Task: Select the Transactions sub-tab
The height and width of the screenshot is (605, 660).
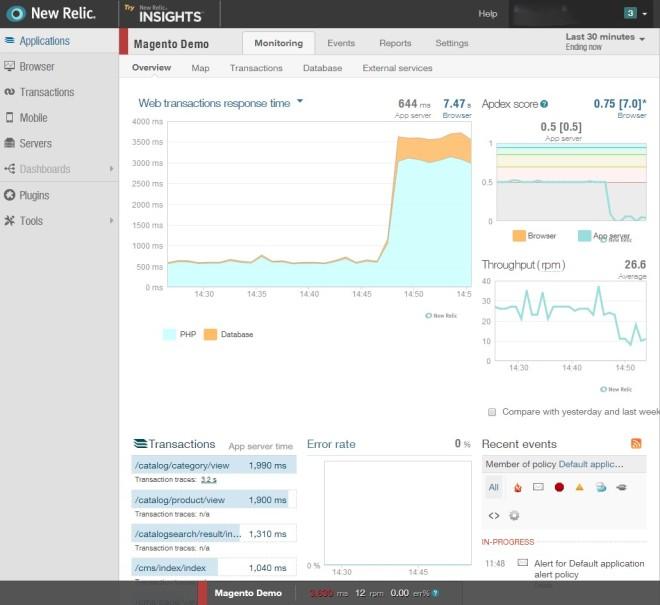Action: 256,68
